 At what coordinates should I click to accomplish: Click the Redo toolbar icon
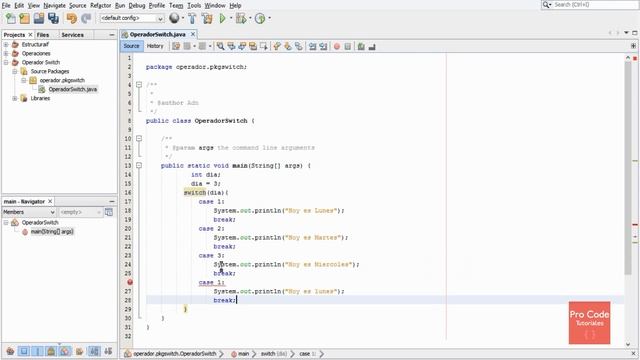coord(86,18)
